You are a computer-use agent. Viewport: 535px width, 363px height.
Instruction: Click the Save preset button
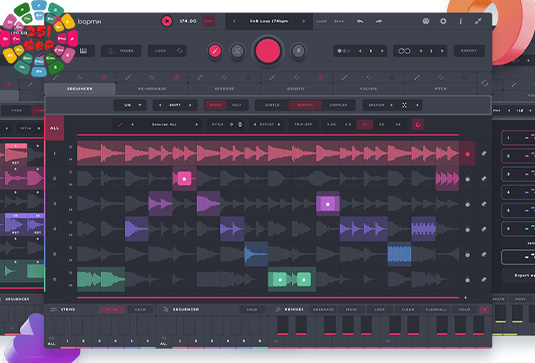[339, 21]
